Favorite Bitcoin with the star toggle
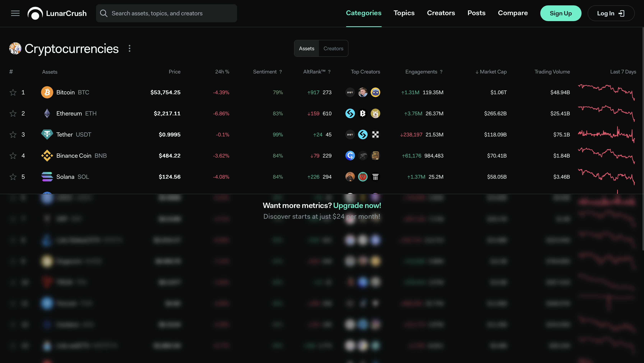The image size is (644, 363). pos(13,92)
